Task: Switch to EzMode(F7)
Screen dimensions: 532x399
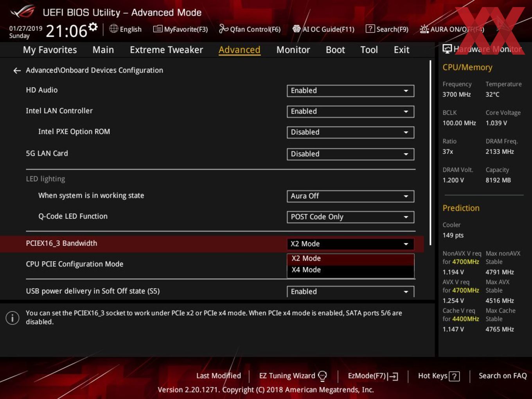Action: click(373, 376)
